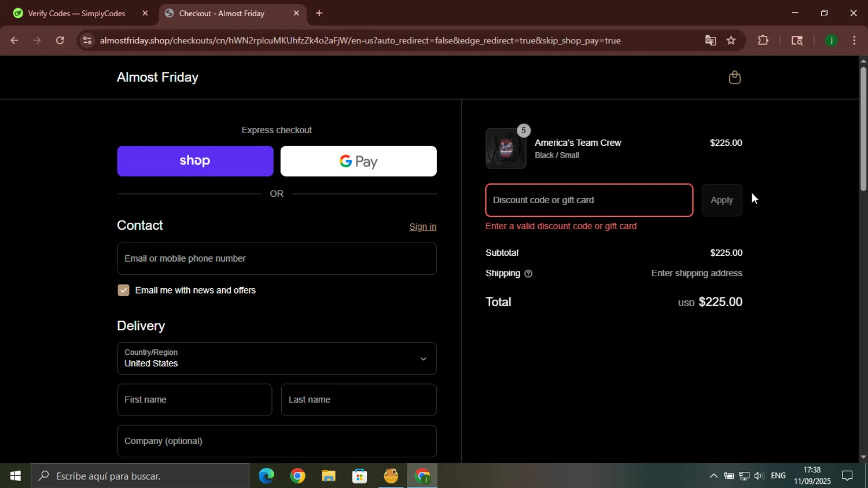Close the Verify Codes tab
This screenshot has width=868, height=488.
tap(145, 13)
